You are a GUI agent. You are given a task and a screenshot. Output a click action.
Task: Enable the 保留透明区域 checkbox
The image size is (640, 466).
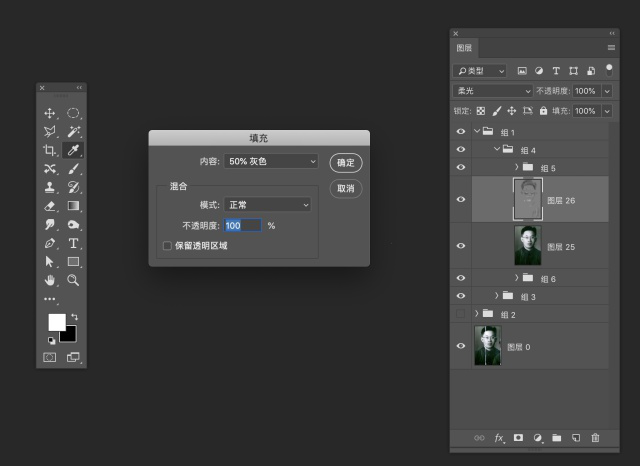166,245
